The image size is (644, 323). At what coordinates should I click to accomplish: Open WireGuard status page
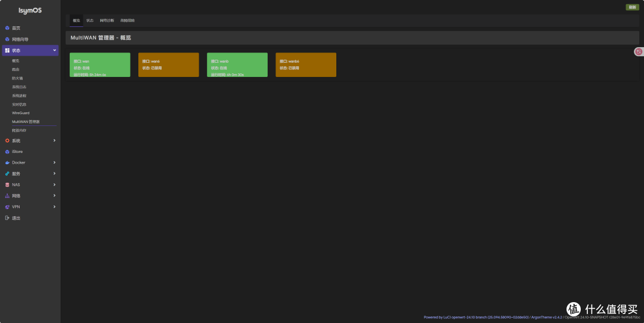[x=20, y=113]
